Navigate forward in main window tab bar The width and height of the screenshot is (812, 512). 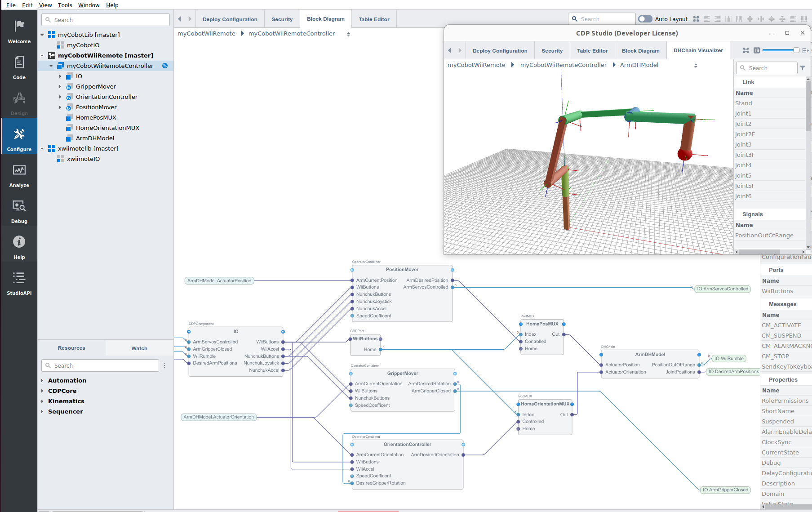(190, 19)
